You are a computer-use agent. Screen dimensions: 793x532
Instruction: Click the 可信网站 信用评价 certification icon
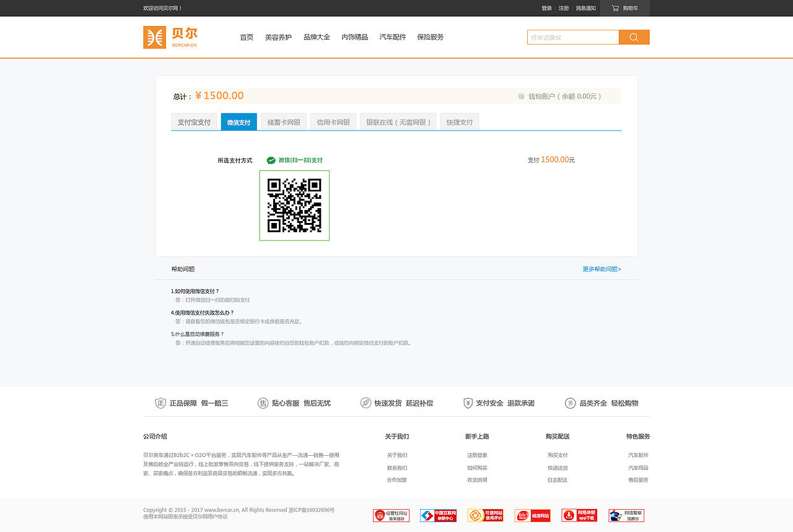485,515
